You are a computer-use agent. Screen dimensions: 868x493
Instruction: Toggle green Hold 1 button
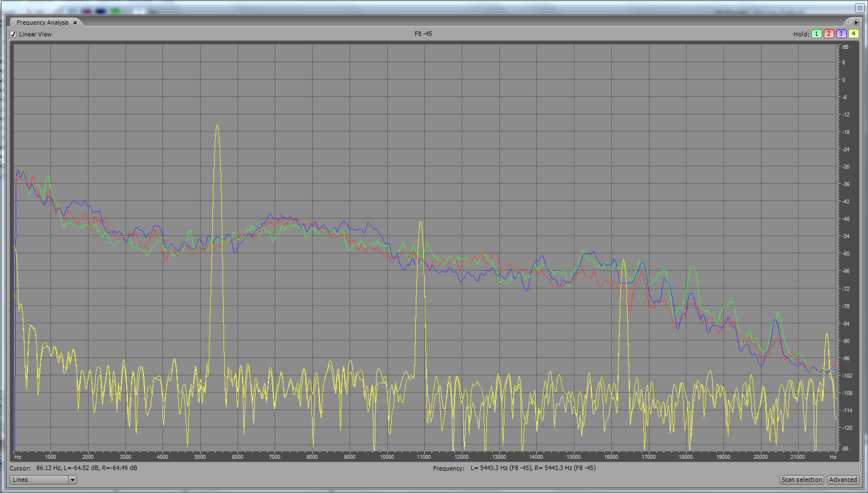pyautogui.click(x=816, y=34)
